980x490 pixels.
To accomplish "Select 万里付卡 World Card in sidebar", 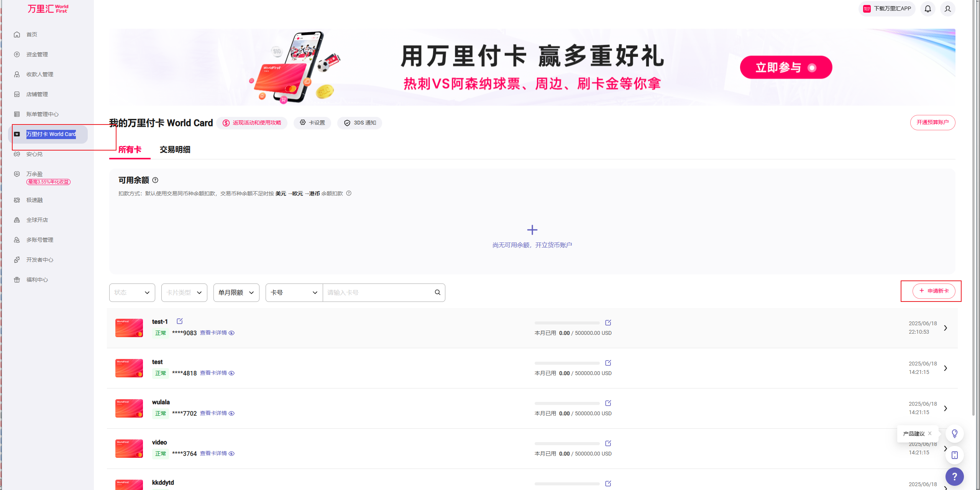I will pos(48,134).
